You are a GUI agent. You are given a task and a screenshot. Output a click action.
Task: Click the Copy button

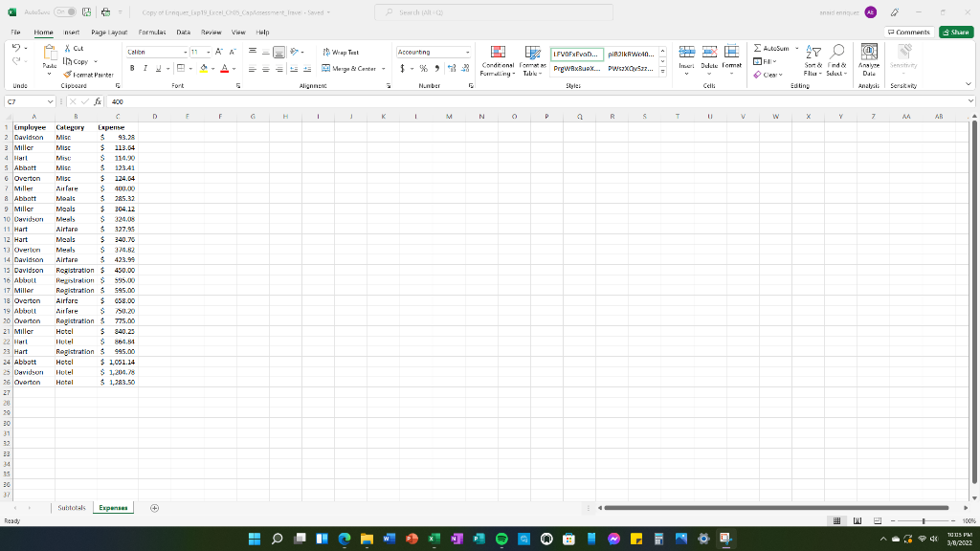point(77,61)
